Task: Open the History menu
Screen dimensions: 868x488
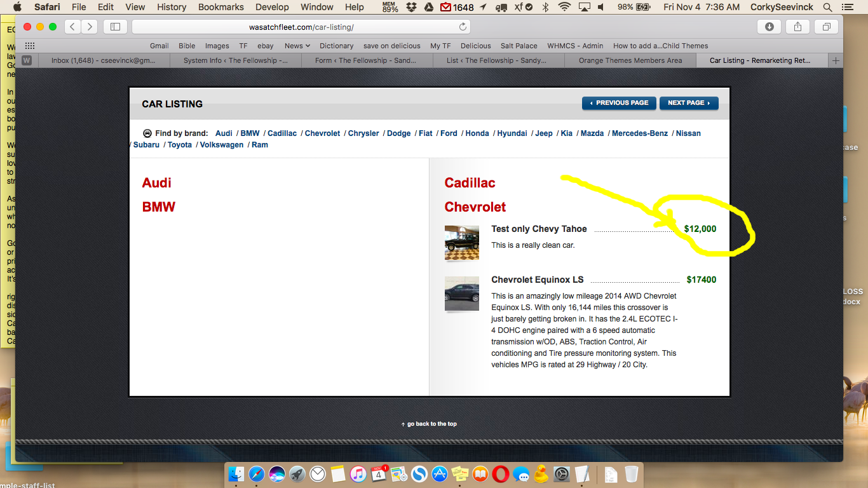Action: point(172,7)
